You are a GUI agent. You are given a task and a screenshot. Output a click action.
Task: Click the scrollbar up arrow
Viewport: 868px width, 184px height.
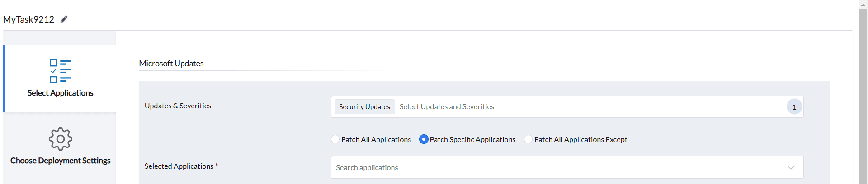(863, 5)
